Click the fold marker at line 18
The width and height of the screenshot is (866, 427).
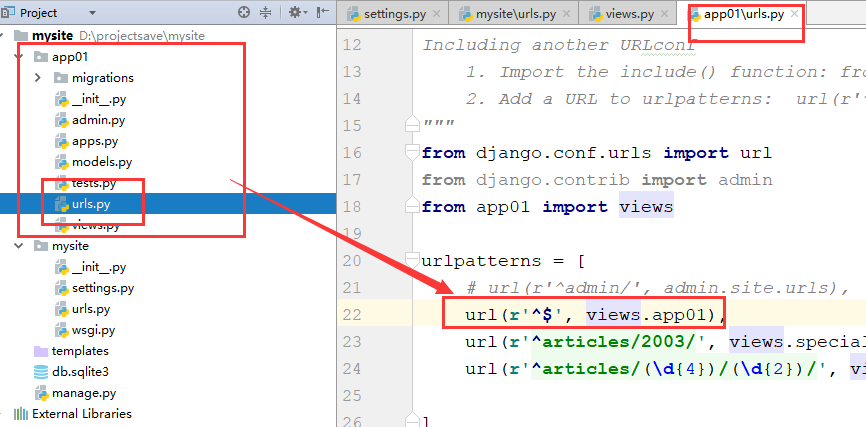click(x=411, y=207)
